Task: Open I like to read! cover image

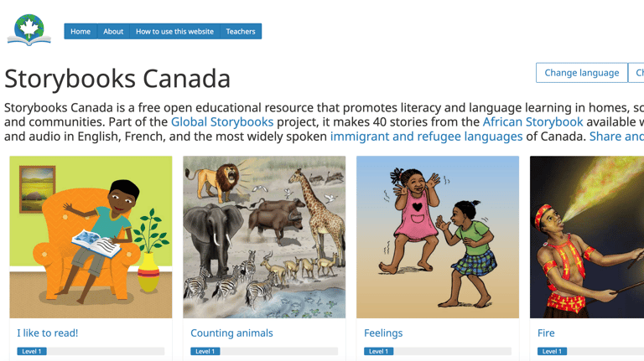Action: tap(91, 237)
